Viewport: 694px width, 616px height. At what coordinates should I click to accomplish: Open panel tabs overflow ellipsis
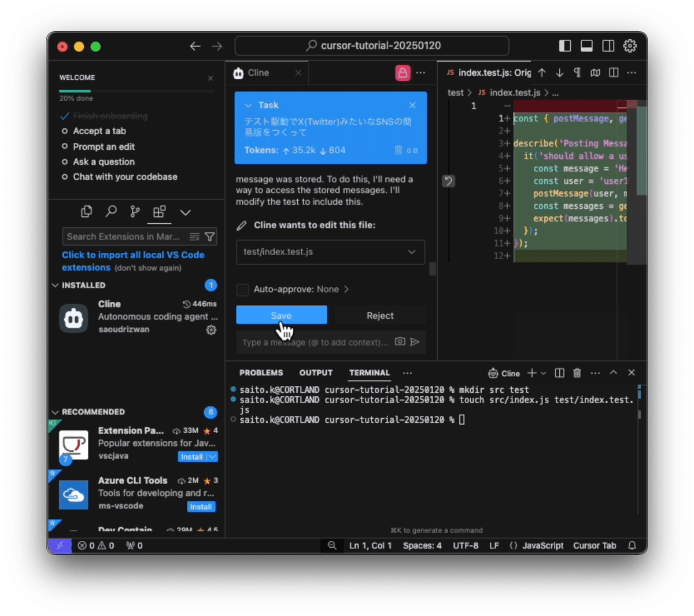coord(408,373)
